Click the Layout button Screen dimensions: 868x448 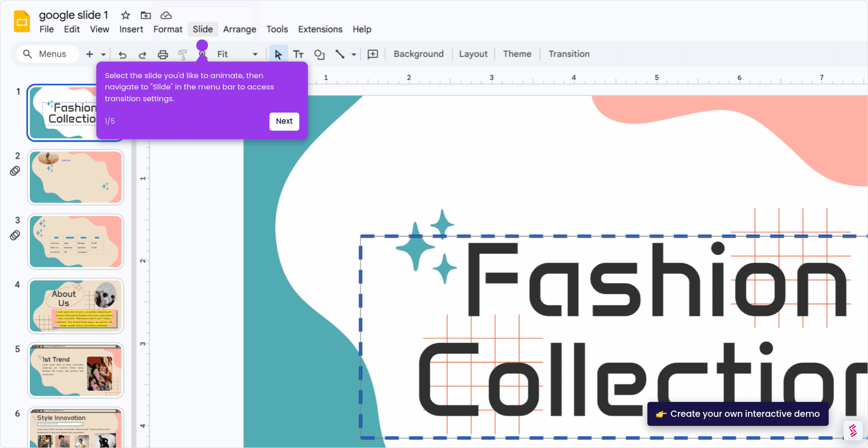point(473,54)
